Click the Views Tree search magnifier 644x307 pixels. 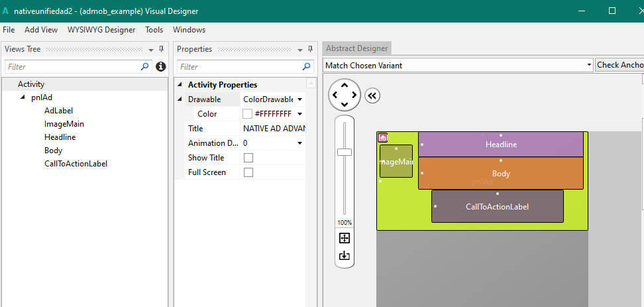point(145,66)
